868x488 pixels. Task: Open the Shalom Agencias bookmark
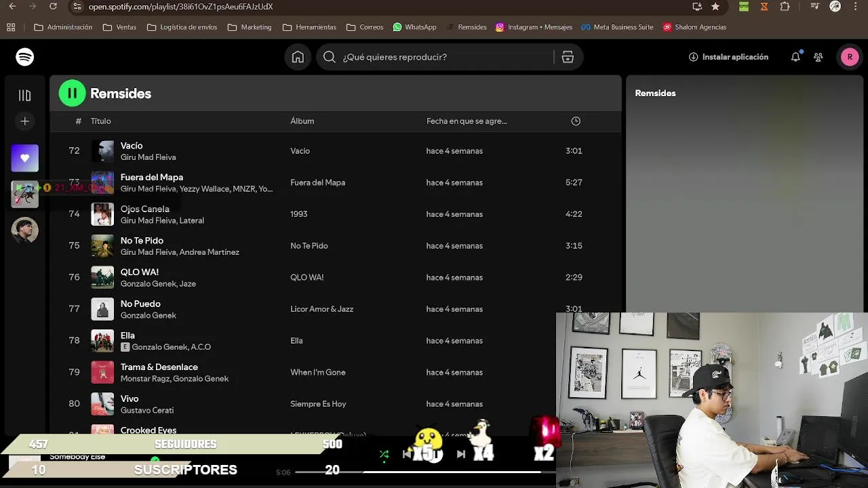point(695,27)
